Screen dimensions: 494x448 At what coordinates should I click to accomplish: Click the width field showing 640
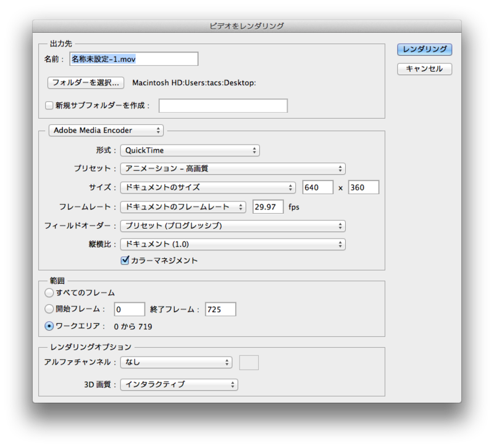tap(317, 187)
